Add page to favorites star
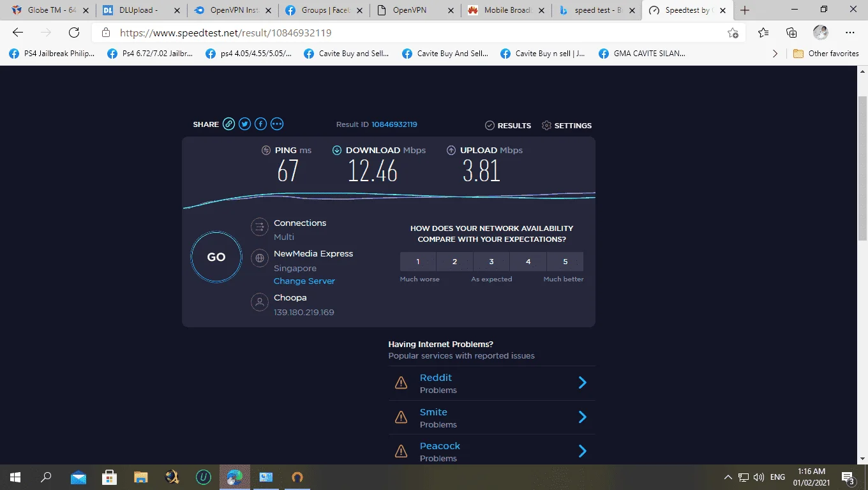The image size is (868, 490). pyautogui.click(x=733, y=33)
